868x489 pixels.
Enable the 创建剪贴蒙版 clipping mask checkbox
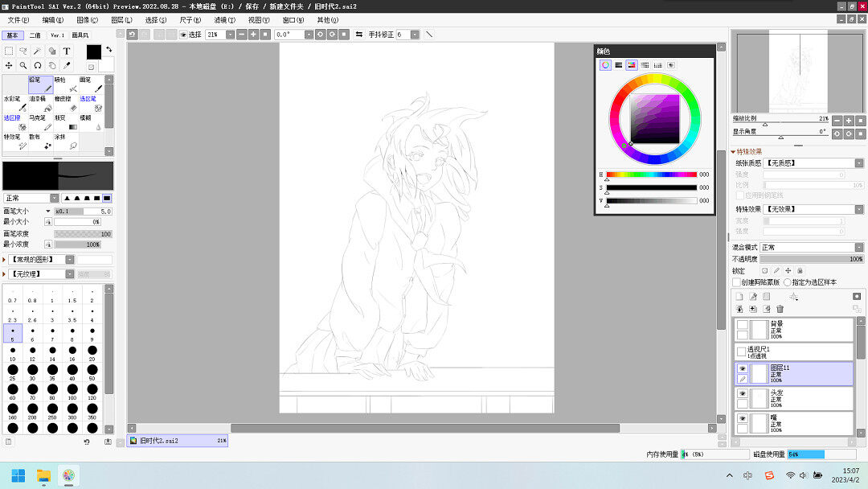(737, 282)
